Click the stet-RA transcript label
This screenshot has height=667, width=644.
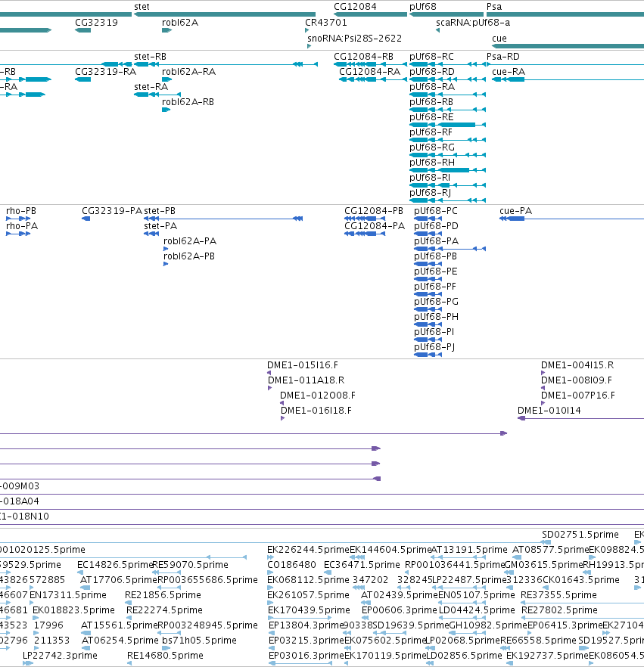[151, 87]
